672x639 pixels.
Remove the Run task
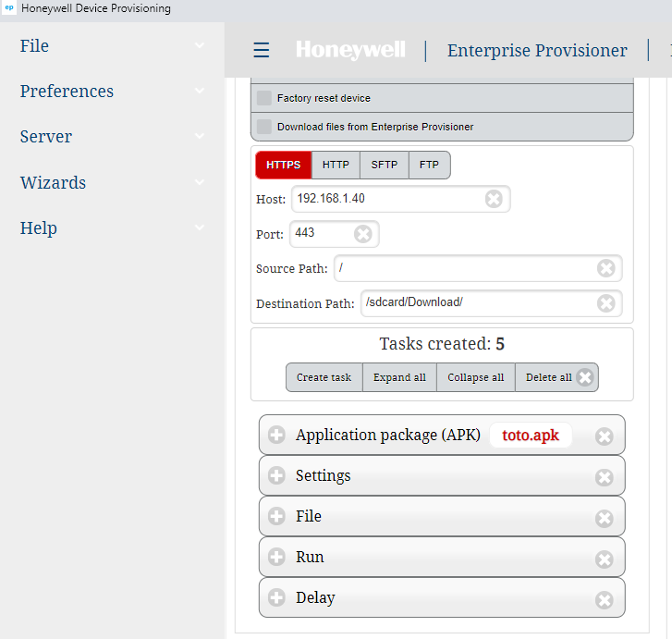pos(605,559)
